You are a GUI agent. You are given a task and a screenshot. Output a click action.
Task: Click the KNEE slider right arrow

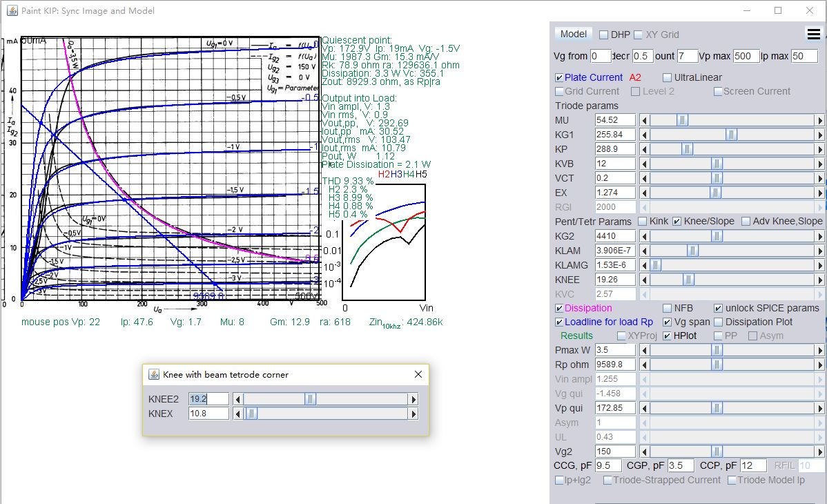click(x=819, y=280)
